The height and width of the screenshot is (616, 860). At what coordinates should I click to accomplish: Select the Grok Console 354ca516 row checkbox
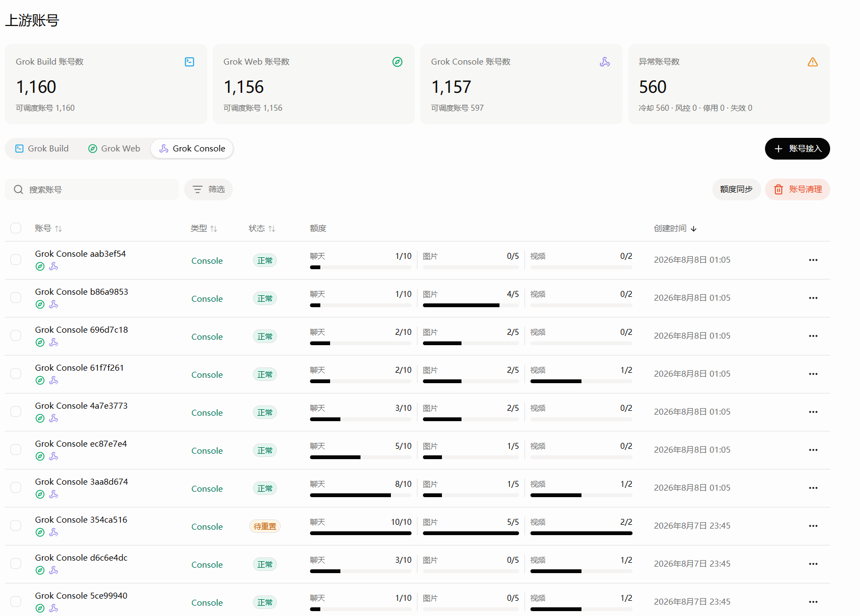pos(16,525)
